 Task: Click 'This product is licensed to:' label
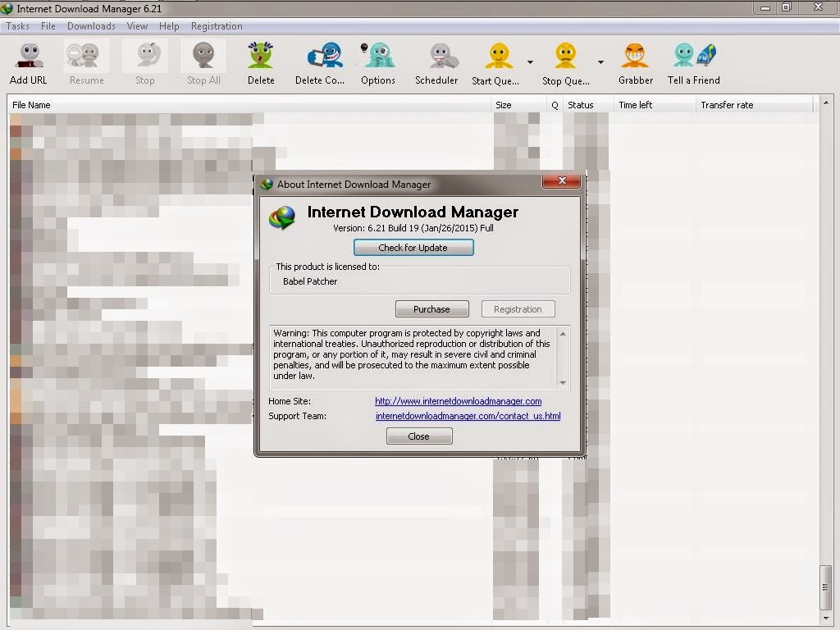point(328,267)
